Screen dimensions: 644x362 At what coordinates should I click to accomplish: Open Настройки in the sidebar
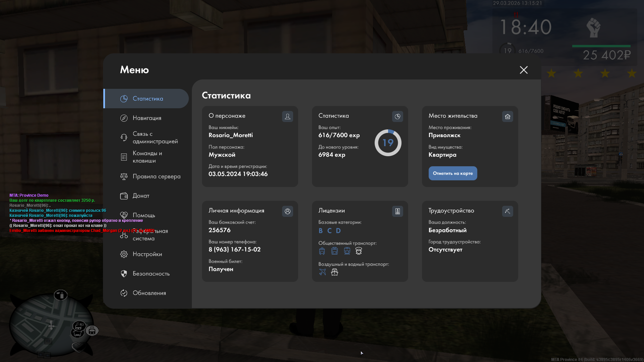click(147, 254)
